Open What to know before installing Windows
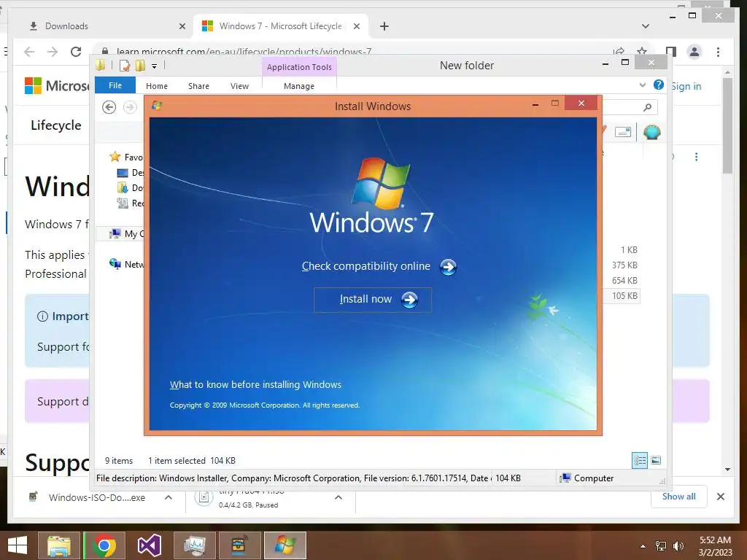Image resolution: width=747 pixels, height=560 pixels. 255,384
